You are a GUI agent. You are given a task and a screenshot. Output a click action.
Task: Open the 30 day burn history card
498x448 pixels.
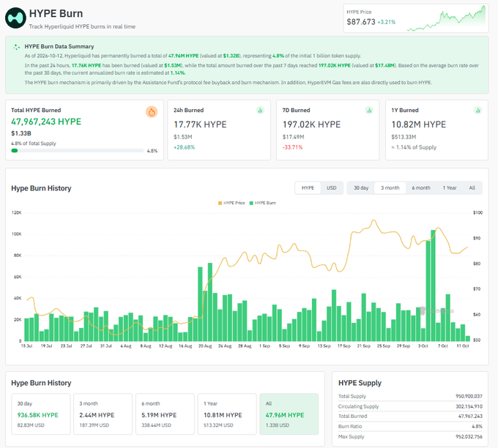[x=41, y=414]
